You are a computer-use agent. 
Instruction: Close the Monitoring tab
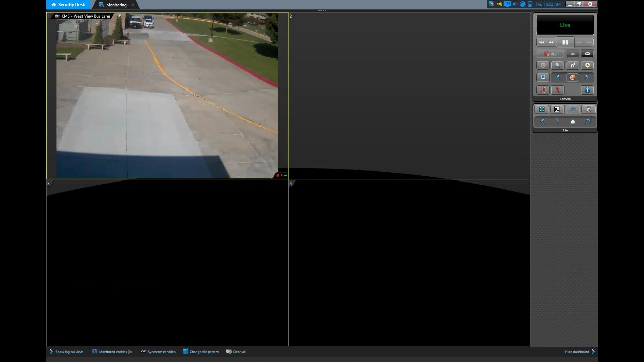click(x=133, y=5)
